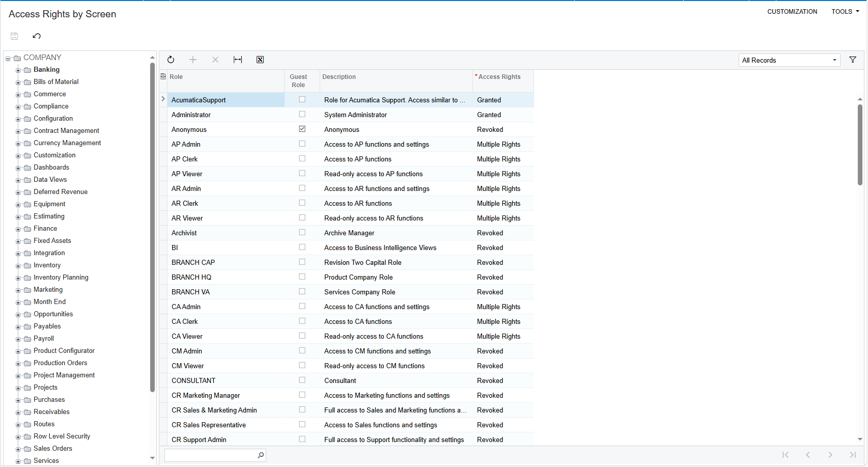Select the Row Level Security tree item

point(62,436)
